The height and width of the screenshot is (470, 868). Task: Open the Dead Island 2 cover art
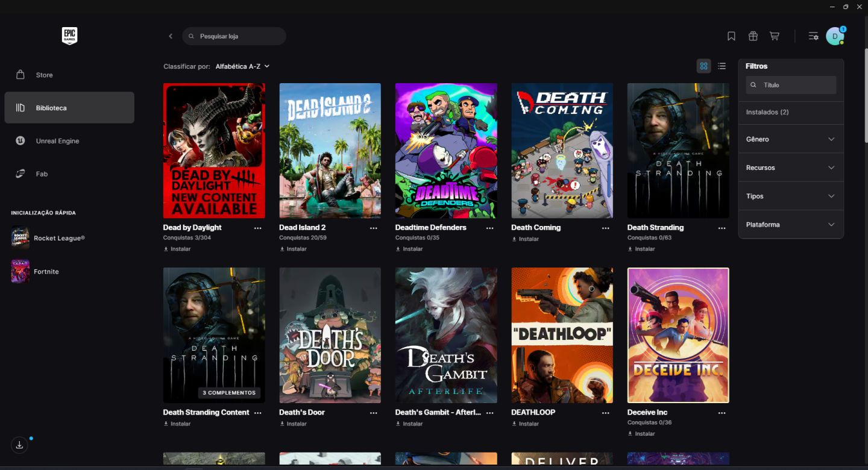[330, 151]
